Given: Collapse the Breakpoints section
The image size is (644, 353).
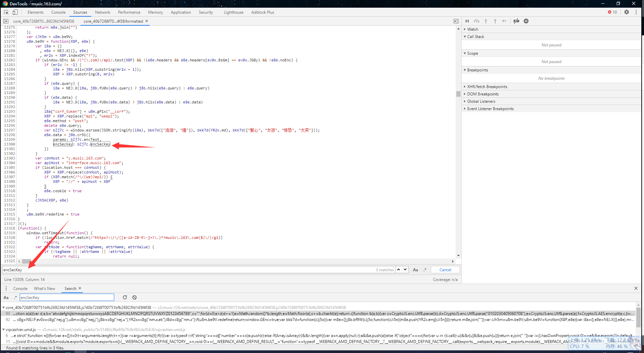Looking at the screenshot, I should pyautogui.click(x=551, y=70).
